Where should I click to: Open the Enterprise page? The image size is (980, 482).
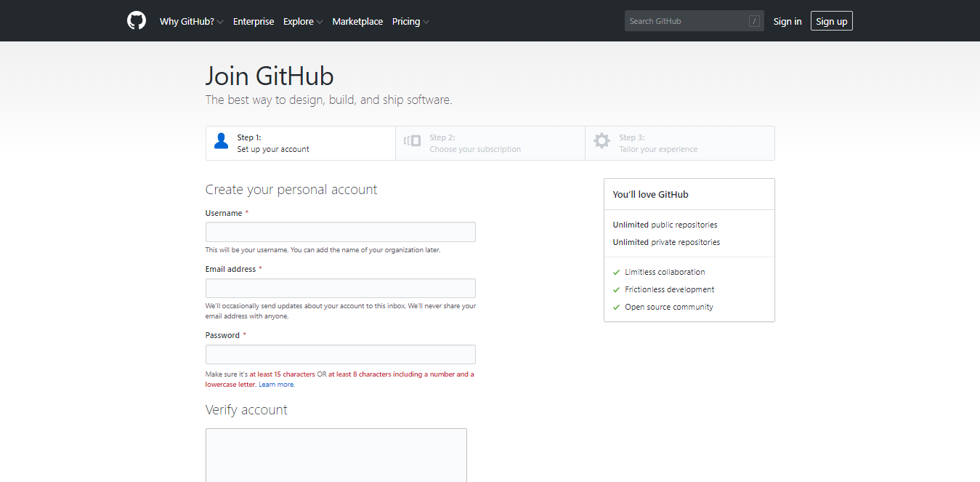254,21
